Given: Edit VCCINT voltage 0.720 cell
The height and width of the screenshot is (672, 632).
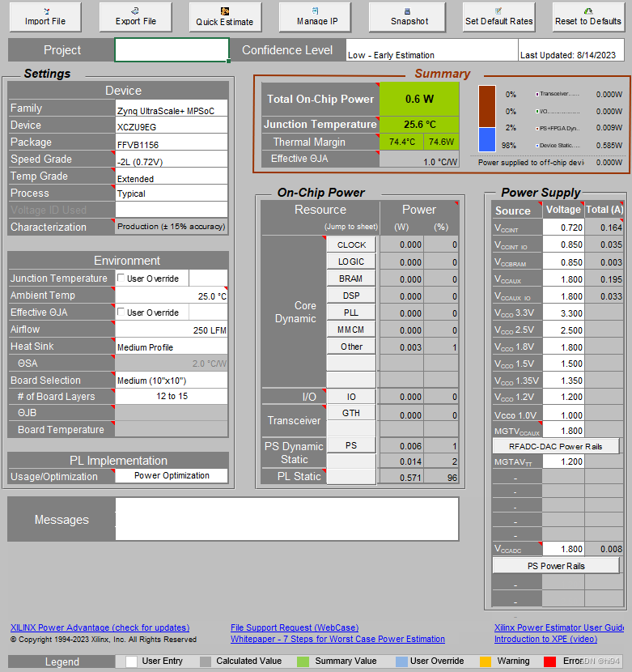Looking at the screenshot, I should 563,228.
